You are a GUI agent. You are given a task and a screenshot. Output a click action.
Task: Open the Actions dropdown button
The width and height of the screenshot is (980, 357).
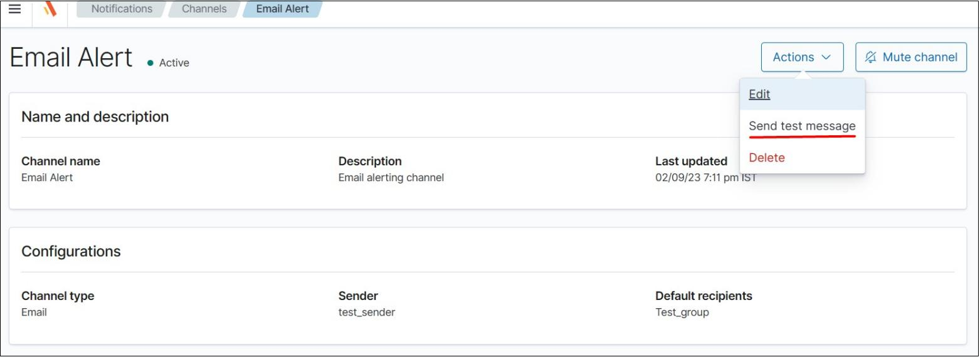coord(794,57)
